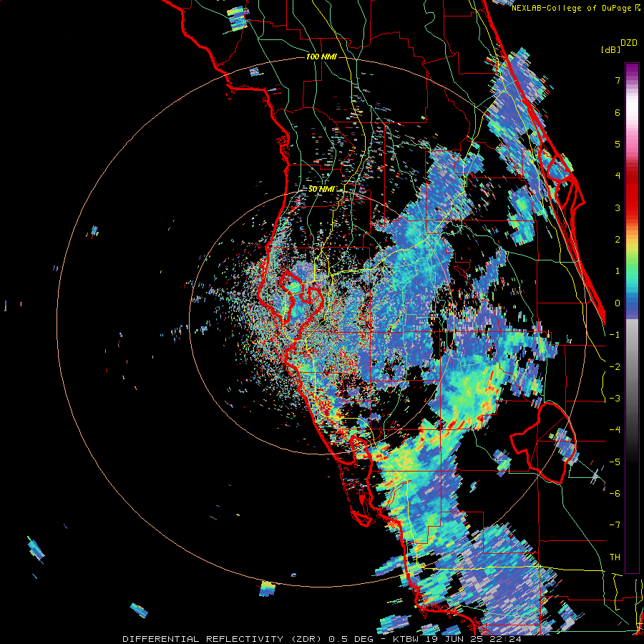Click the -6 dB colorbar label
Viewport: 644px width, 644px height.
615,494
